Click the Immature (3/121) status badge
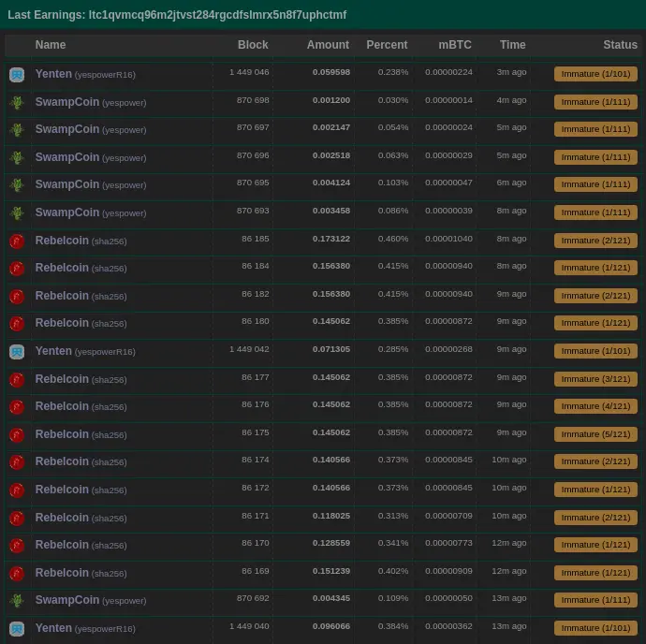 point(595,379)
